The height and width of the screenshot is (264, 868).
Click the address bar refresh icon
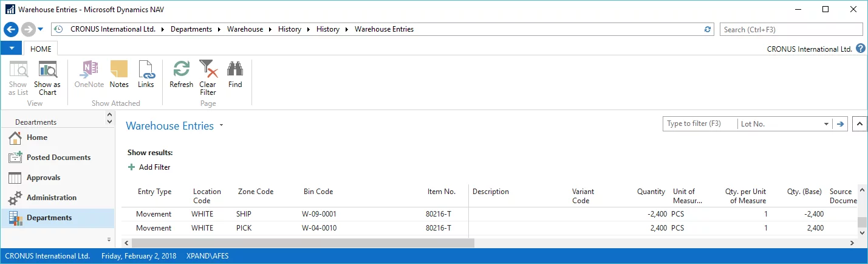tap(707, 29)
